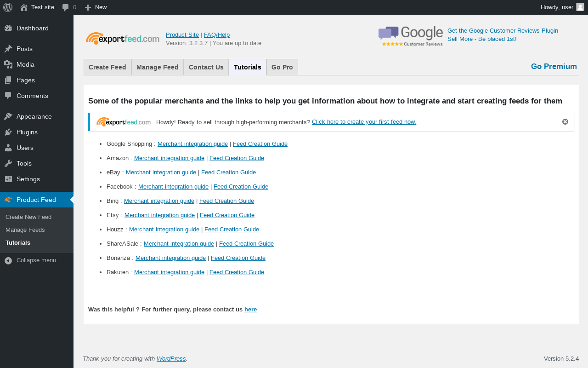Screen dimensions: 588x368
Task: Open Bing Merchant integration guide
Action: (159, 201)
